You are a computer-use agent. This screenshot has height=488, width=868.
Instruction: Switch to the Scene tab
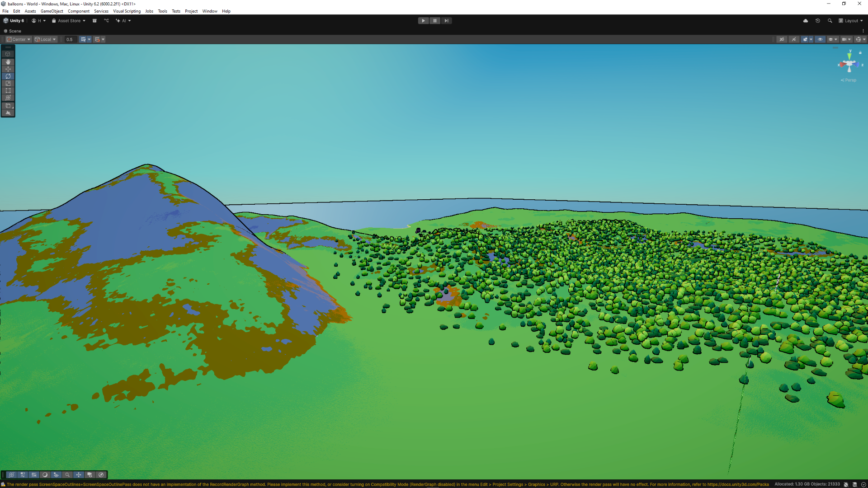[x=12, y=31]
